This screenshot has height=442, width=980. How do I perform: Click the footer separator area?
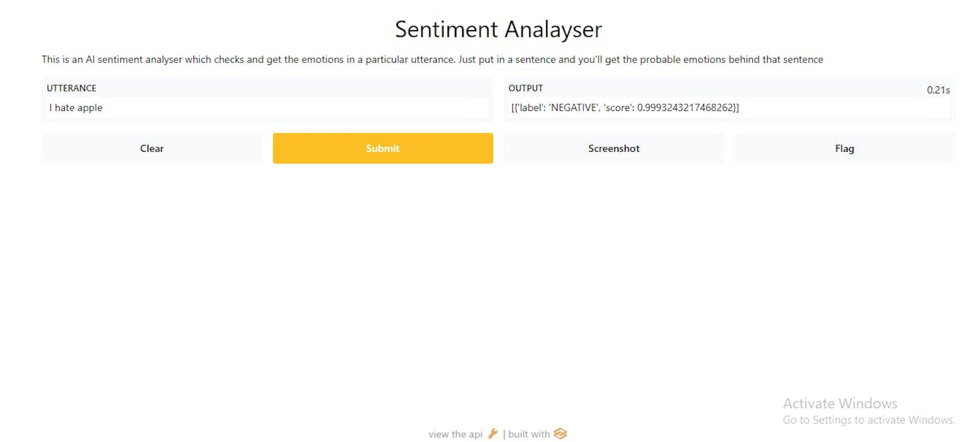pos(503,434)
